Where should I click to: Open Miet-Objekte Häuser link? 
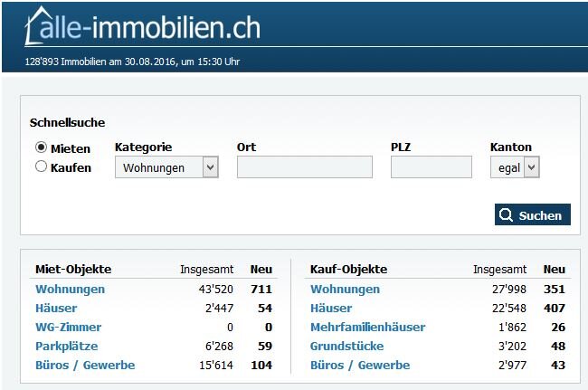coord(56,309)
